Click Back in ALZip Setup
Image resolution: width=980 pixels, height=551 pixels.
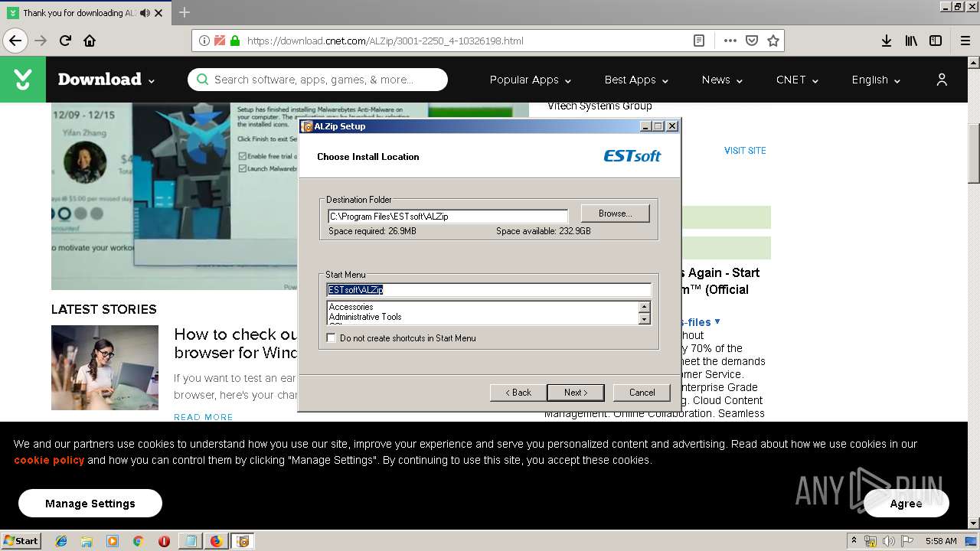pyautogui.click(x=518, y=393)
